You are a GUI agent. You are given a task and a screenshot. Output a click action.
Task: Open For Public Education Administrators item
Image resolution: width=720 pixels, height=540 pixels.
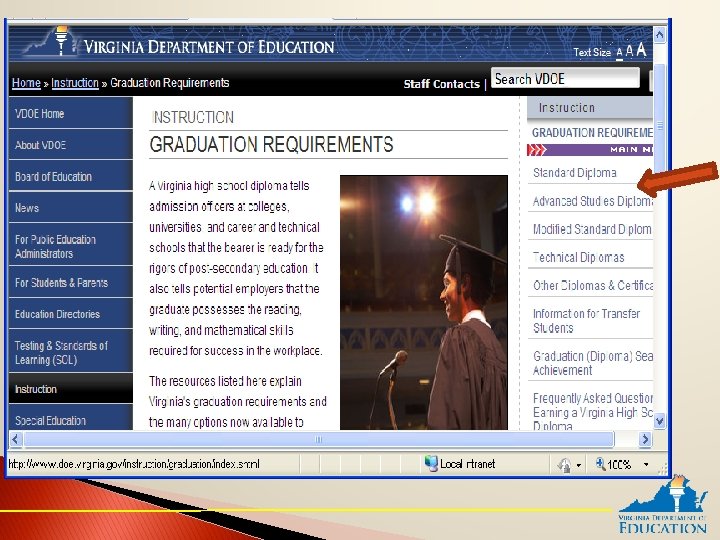click(71, 246)
